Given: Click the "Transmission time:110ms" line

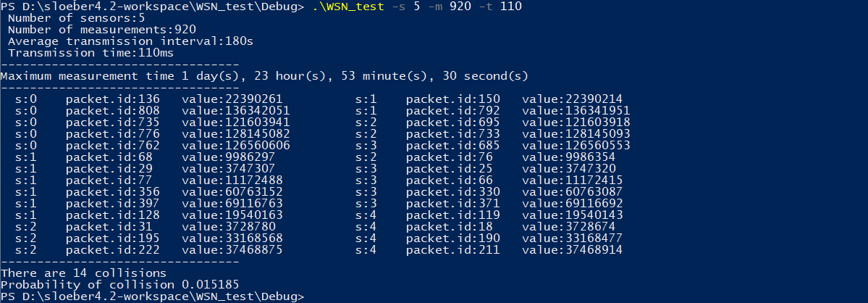Looking at the screenshot, I should click(x=90, y=53).
